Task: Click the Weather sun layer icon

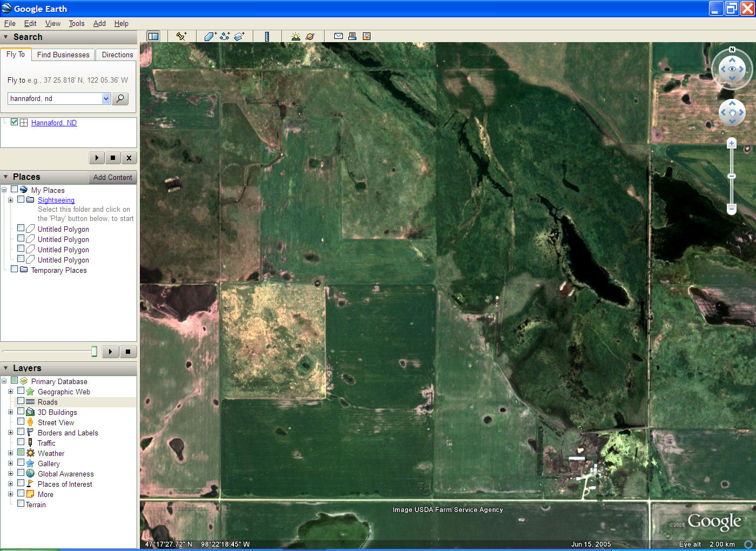Action: coord(30,453)
